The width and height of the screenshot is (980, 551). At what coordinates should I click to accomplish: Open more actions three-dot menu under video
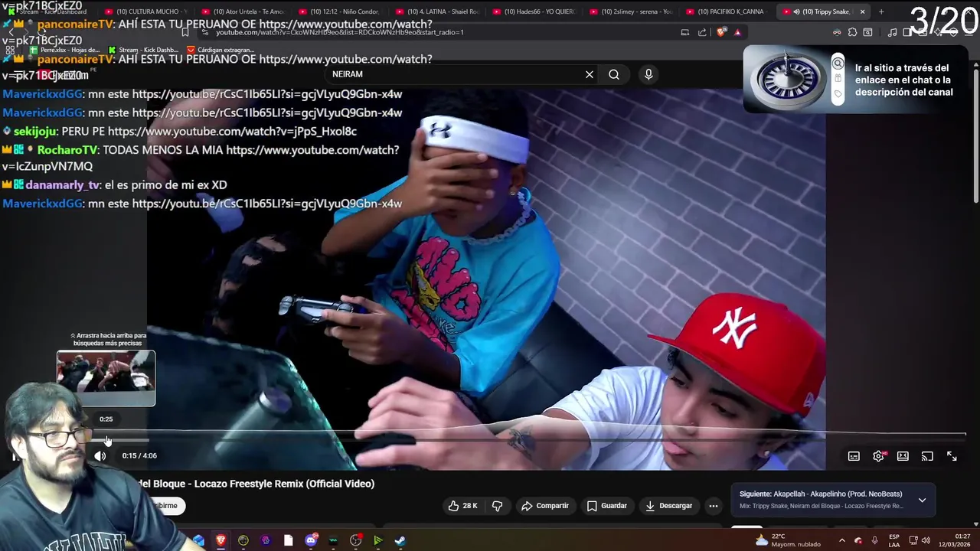coord(714,506)
